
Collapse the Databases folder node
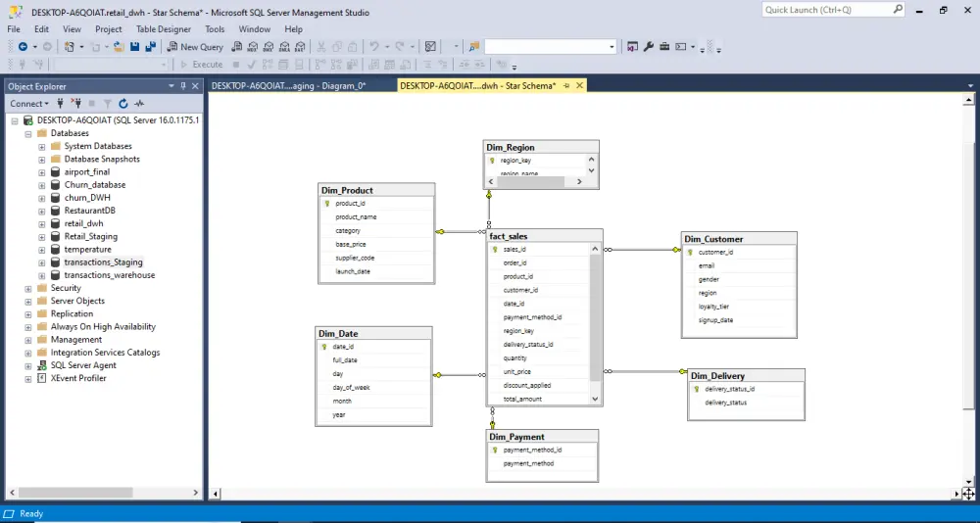click(x=28, y=133)
